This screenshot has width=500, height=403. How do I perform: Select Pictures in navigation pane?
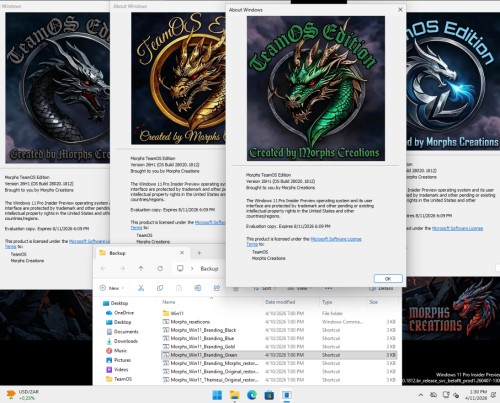point(119,360)
